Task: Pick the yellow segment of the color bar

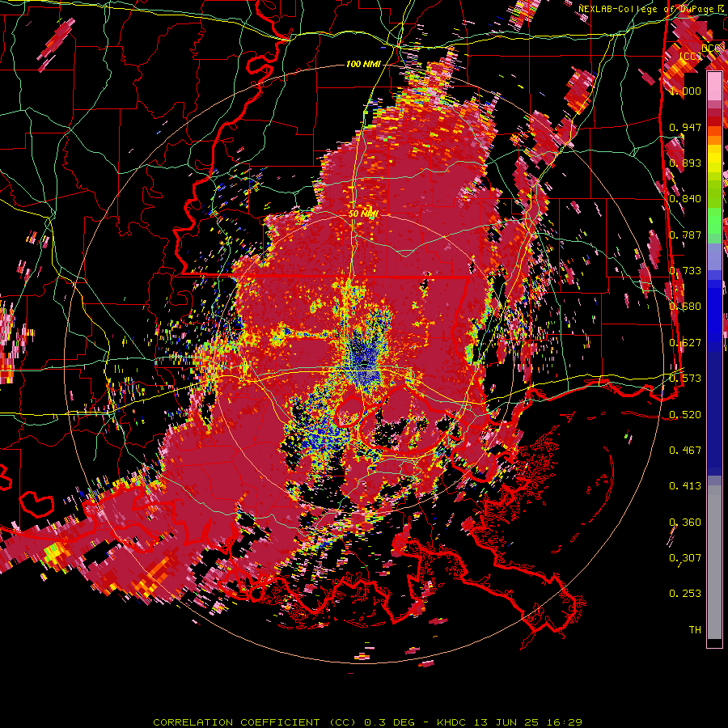Action: coord(714,159)
